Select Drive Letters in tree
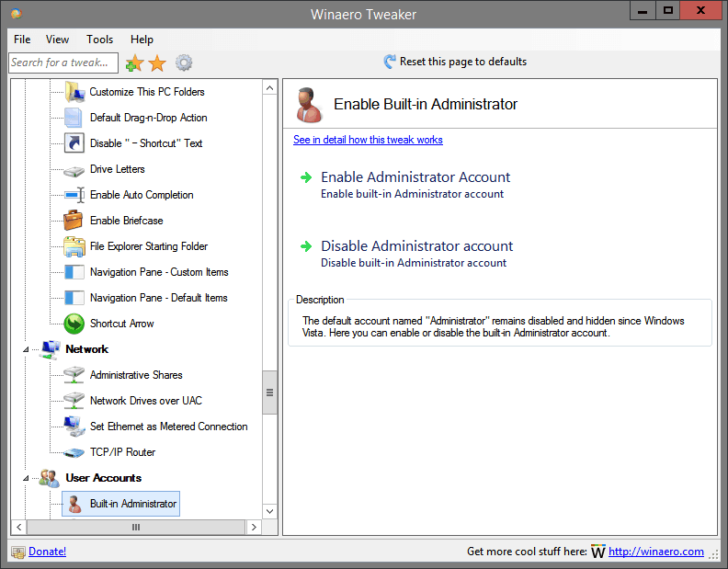This screenshot has height=569, width=728. coord(118,169)
